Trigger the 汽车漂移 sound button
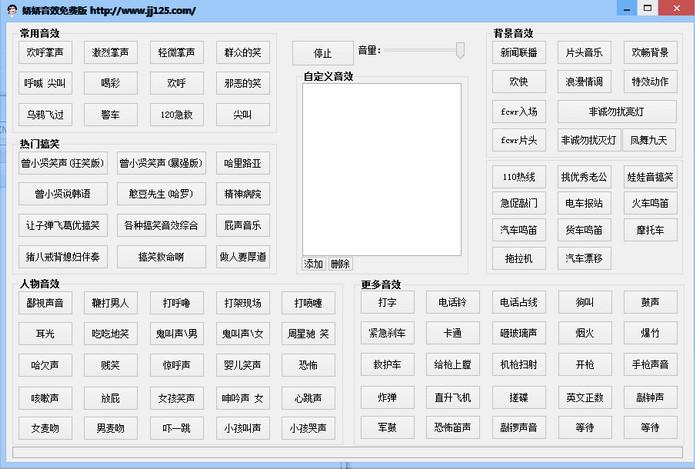The height and width of the screenshot is (469, 695). click(583, 258)
